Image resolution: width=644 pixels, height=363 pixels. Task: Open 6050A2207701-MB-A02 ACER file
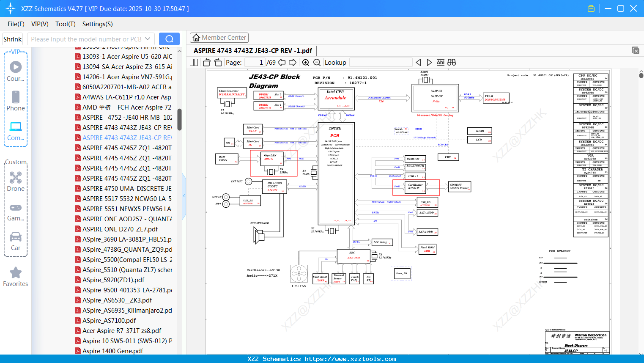tap(123, 87)
